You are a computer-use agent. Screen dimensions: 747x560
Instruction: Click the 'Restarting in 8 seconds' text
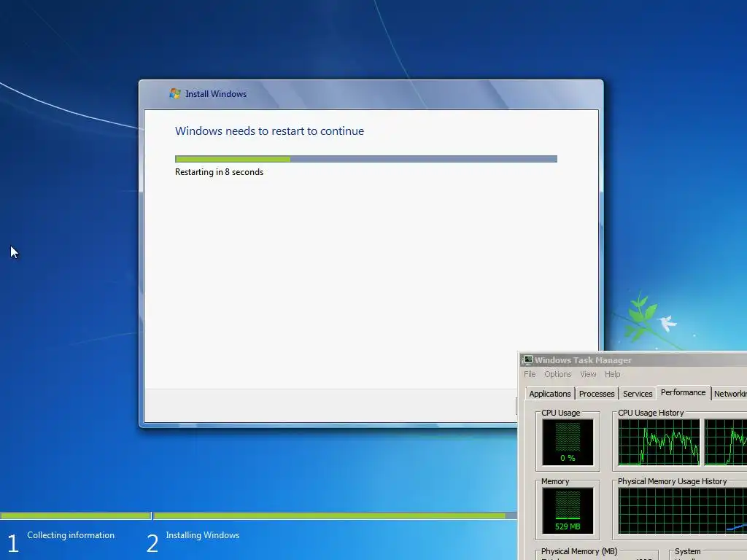219,172
